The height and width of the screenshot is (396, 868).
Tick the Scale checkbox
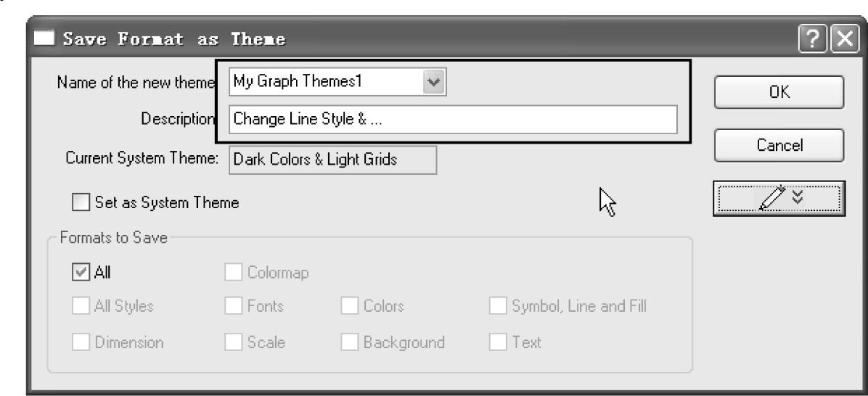234,342
